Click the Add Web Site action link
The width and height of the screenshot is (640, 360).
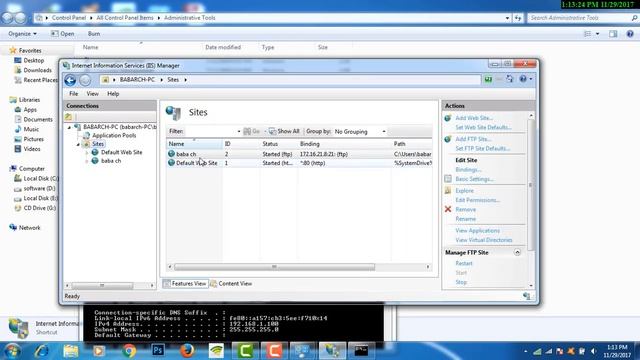(x=474, y=118)
